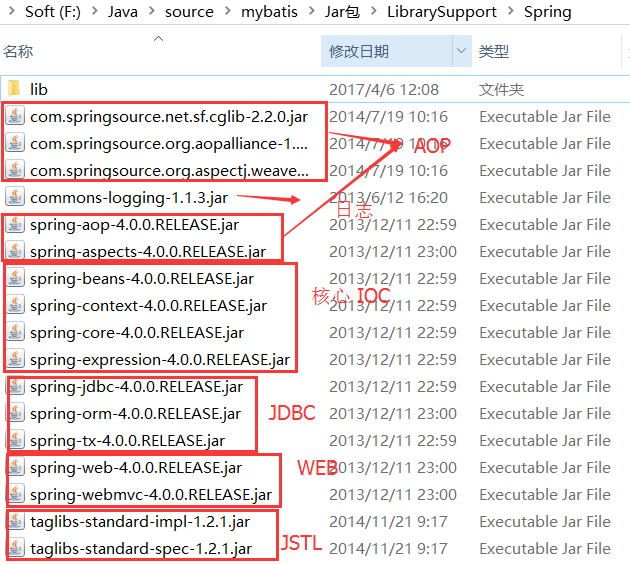The height and width of the screenshot is (564, 630).
Task: Click jar icon of spring-context-4.0.0.RELEASE.jar
Action: (15, 305)
